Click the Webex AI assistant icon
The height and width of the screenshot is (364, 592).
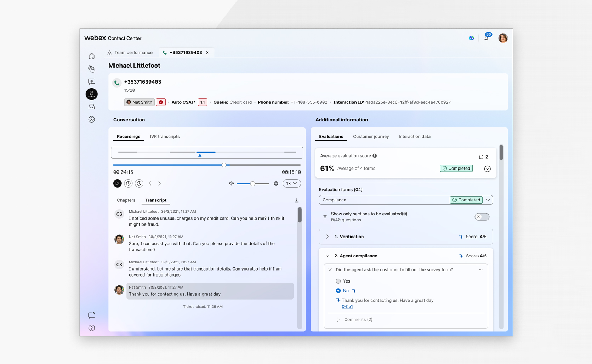(x=472, y=38)
